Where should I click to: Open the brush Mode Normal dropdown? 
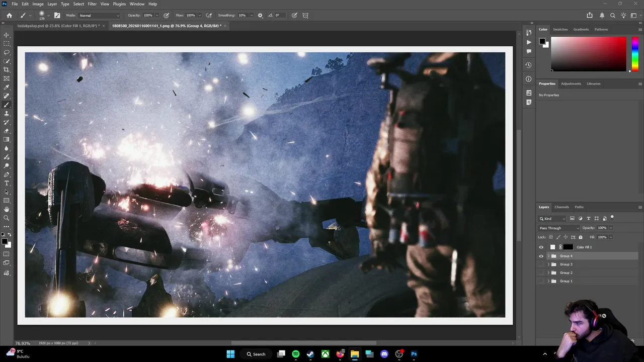tap(99, 15)
